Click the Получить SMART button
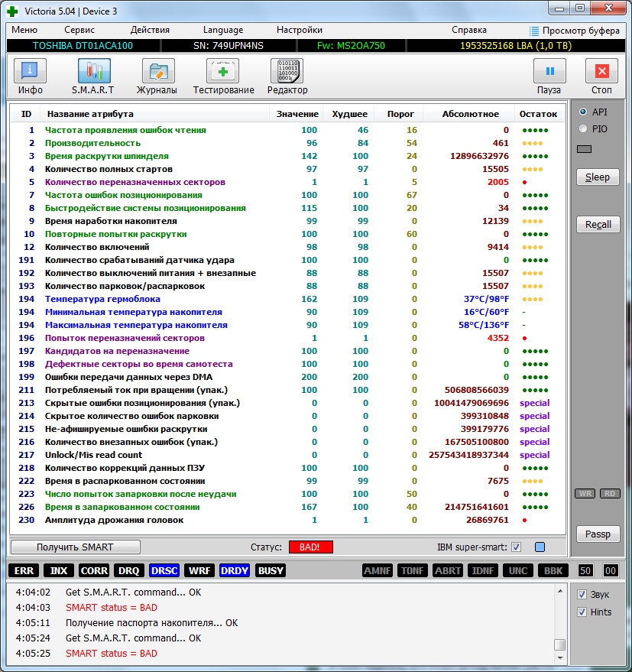The width and height of the screenshot is (632, 672). click(76, 547)
